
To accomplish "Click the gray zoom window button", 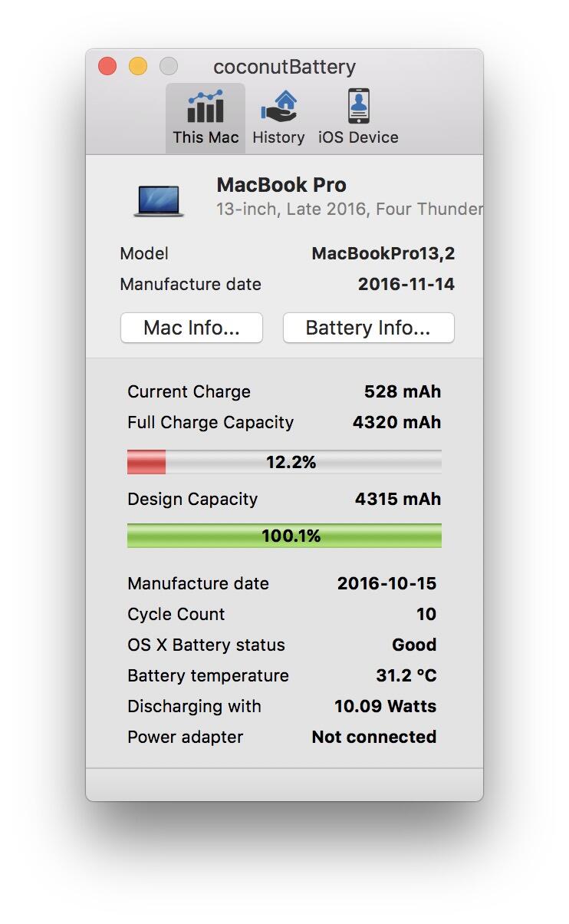I will [x=169, y=67].
